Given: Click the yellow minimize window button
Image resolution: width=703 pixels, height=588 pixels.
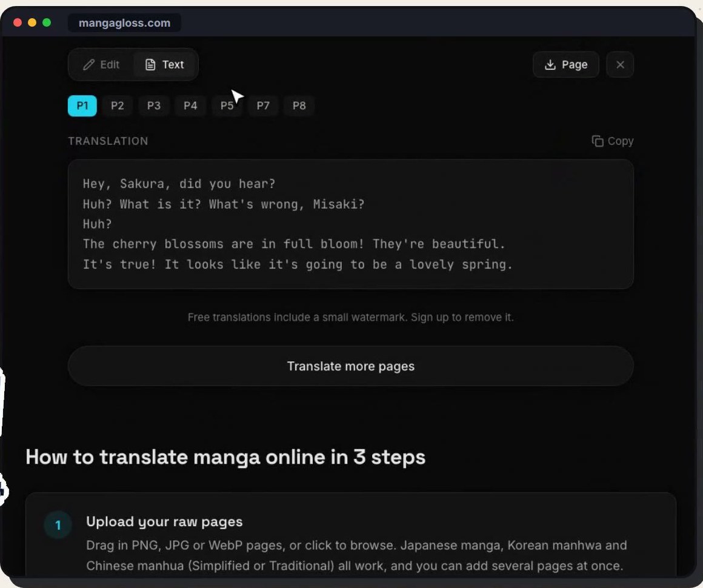Looking at the screenshot, I should pos(32,23).
